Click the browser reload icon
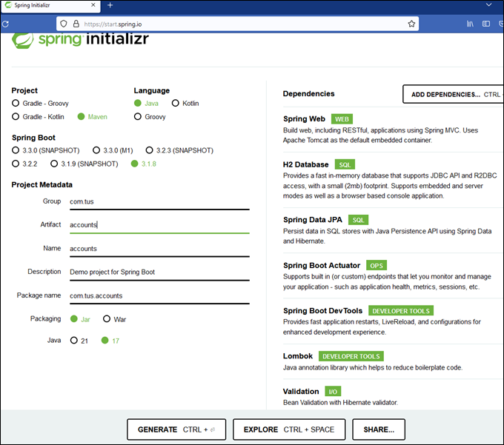The height and width of the screenshot is (445, 504). (5, 24)
